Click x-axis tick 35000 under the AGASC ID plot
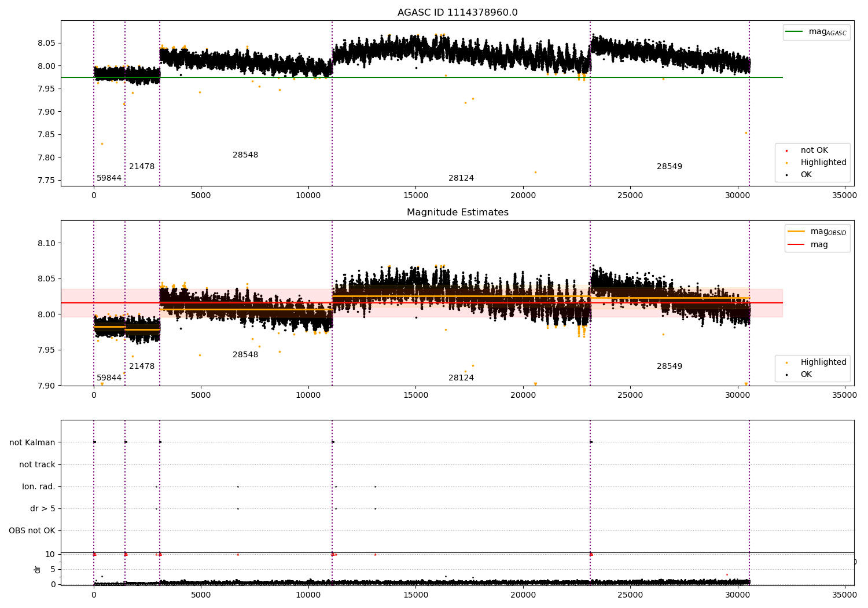The image size is (868, 608). (844, 196)
